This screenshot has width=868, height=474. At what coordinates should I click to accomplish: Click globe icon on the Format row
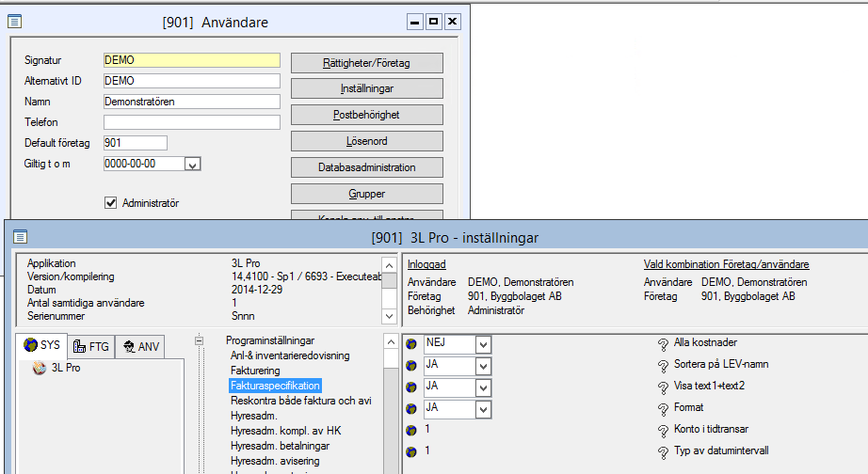coord(410,408)
